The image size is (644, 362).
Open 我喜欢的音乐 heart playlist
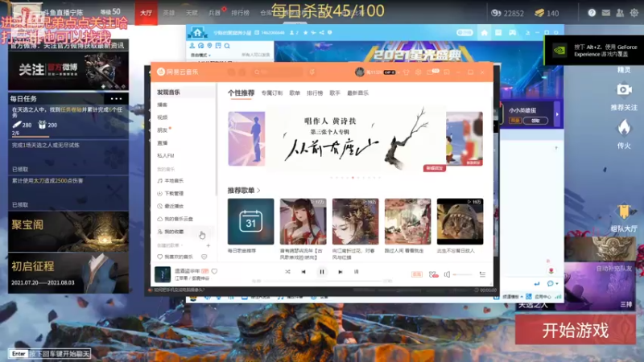(x=175, y=257)
